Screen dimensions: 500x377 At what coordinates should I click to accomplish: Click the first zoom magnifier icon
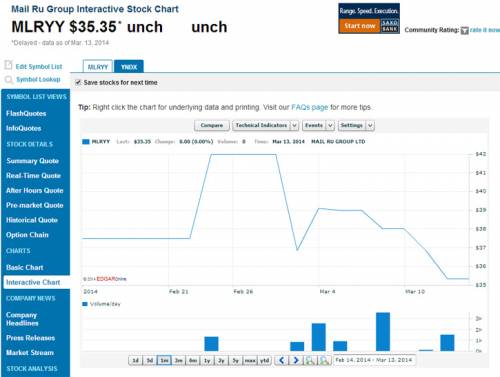click(x=310, y=360)
